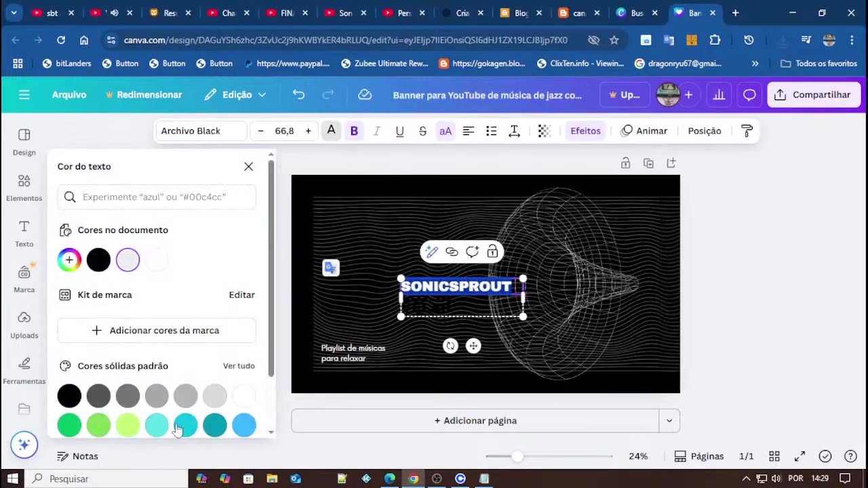The width and height of the screenshot is (868, 488).
Task: Show more bookmarks with the chevron
Action: [x=755, y=63]
